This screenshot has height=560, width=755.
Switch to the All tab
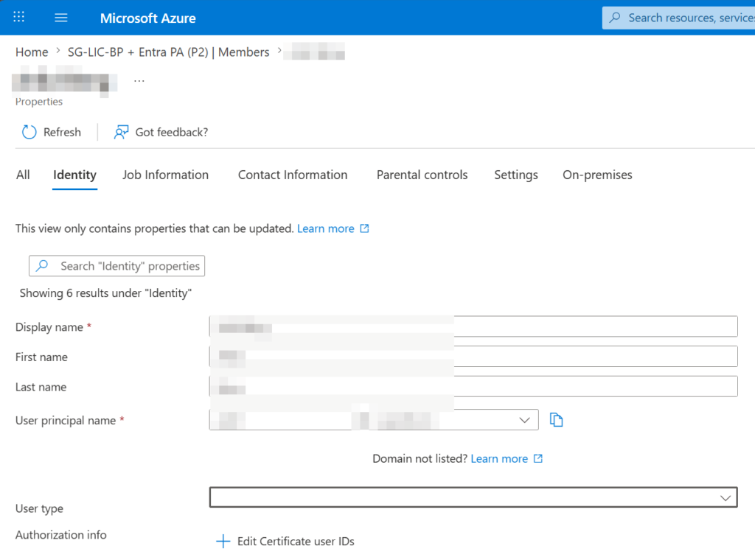click(23, 175)
